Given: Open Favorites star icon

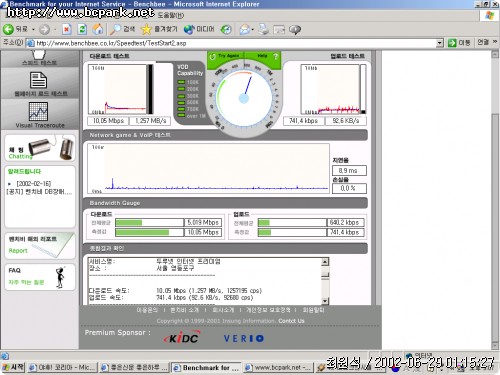Looking at the screenshot, I should tap(146, 29).
